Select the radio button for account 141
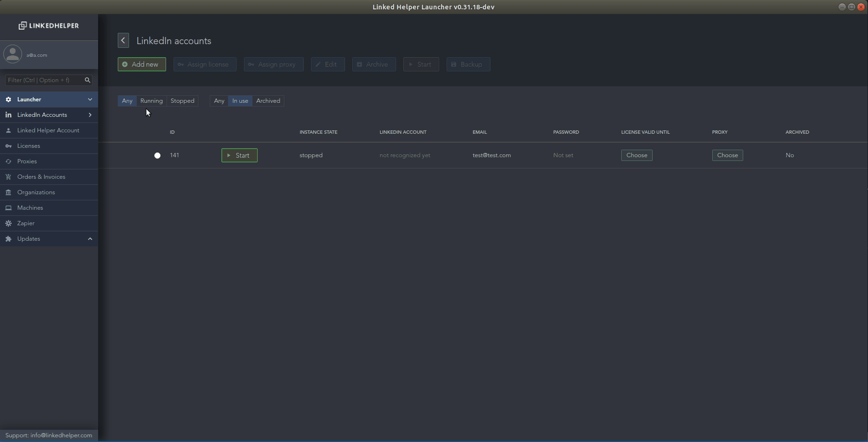This screenshot has height=442, width=868. click(x=158, y=155)
